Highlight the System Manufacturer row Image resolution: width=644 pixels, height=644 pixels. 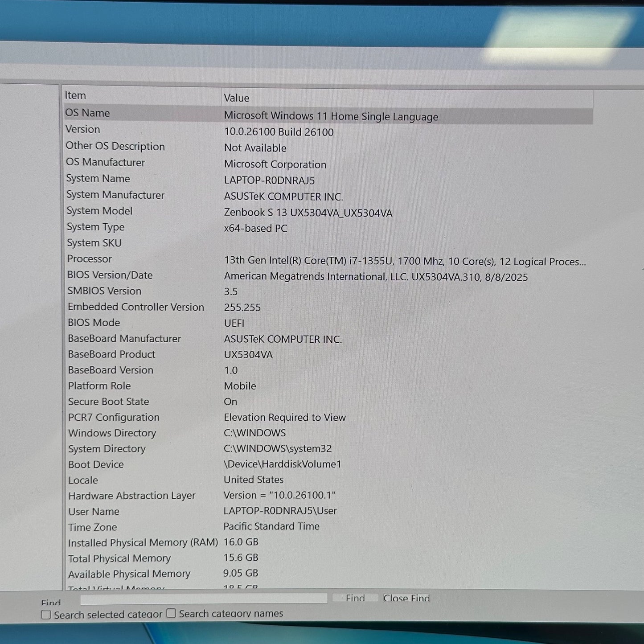click(115, 195)
